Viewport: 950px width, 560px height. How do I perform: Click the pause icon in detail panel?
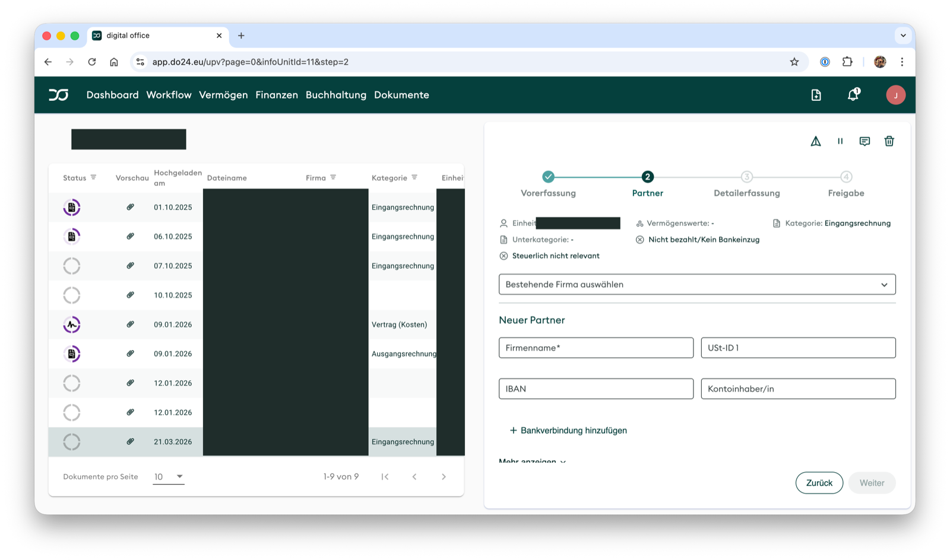(840, 141)
